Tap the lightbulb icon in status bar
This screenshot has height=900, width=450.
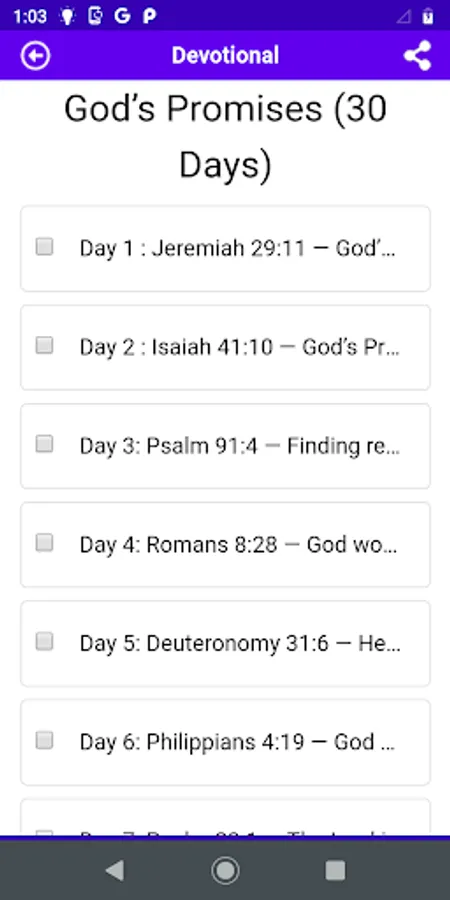67,16
